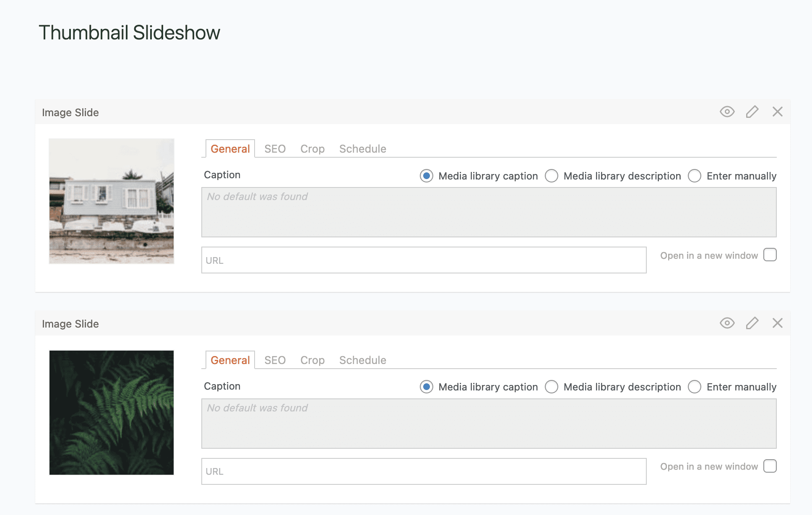The image size is (812, 515).
Task: Enable Open in a new window for first slide
Action: click(770, 255)
